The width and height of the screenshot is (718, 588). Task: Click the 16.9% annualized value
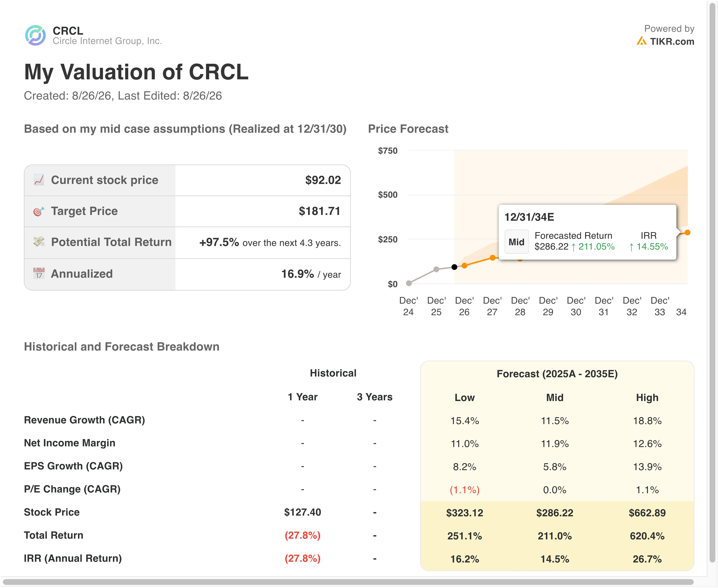[x=298, y=274]
